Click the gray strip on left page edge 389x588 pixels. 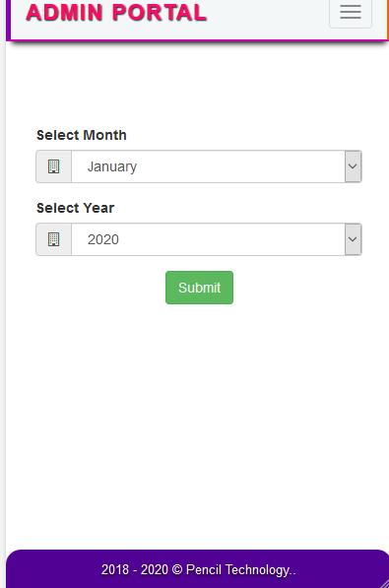click(3, 300)
